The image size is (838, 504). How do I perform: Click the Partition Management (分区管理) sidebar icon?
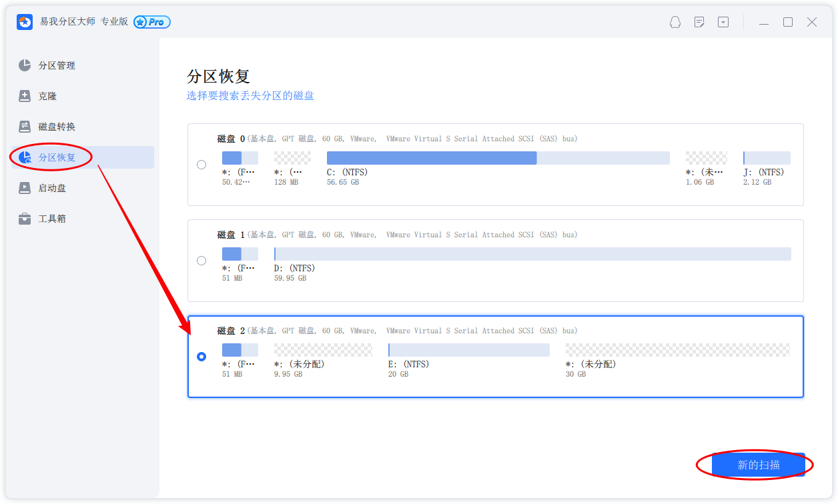click(25, 65)
